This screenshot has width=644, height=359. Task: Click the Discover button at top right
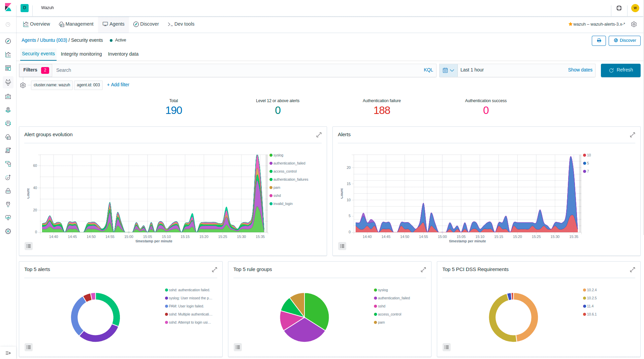point(624,40)
